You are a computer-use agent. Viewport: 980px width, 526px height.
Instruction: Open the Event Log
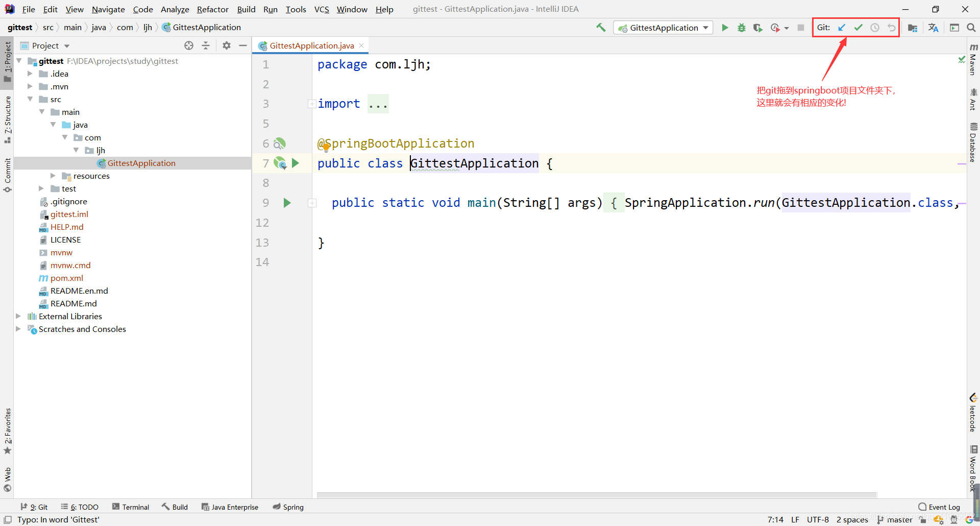939,507
